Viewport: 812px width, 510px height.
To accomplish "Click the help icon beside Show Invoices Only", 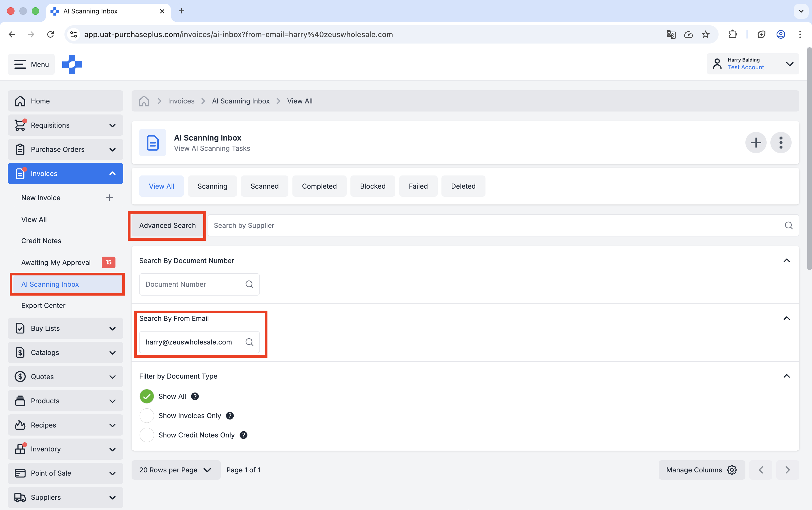I will (230, 416).
